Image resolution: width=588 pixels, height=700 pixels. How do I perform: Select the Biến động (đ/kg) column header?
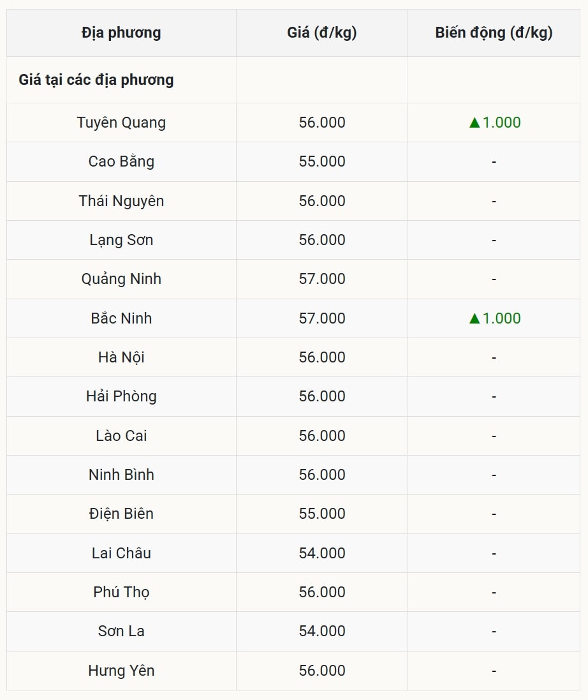(x=494, y=33)
